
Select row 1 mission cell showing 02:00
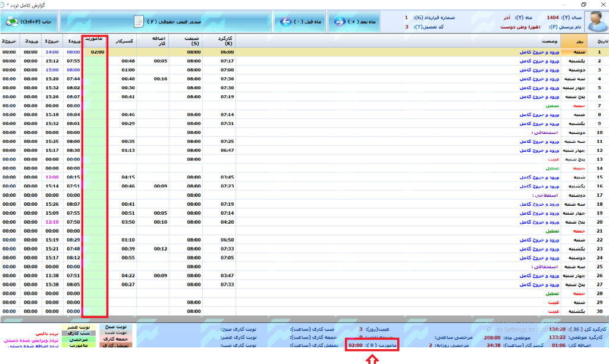97,52
